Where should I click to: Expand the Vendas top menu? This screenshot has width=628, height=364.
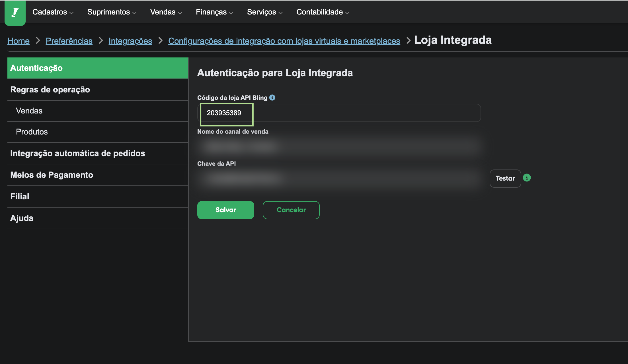click(x=166, y=12)
